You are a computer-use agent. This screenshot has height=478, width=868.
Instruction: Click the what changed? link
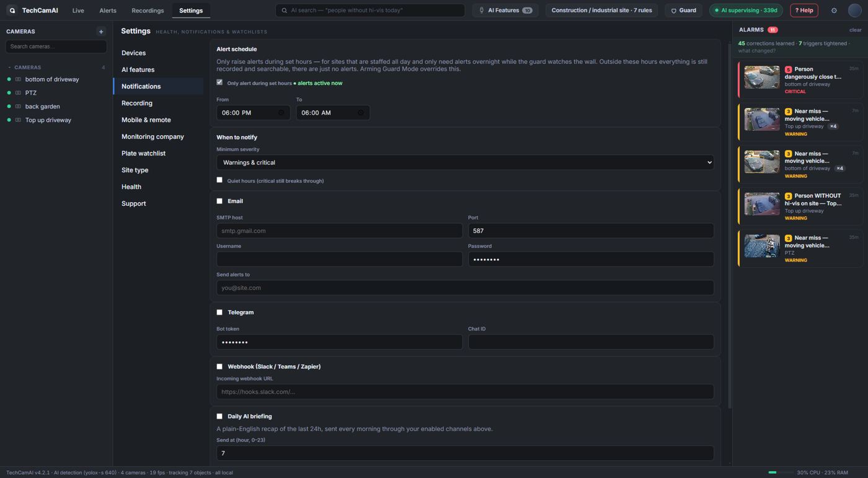[x=756, y=51]
